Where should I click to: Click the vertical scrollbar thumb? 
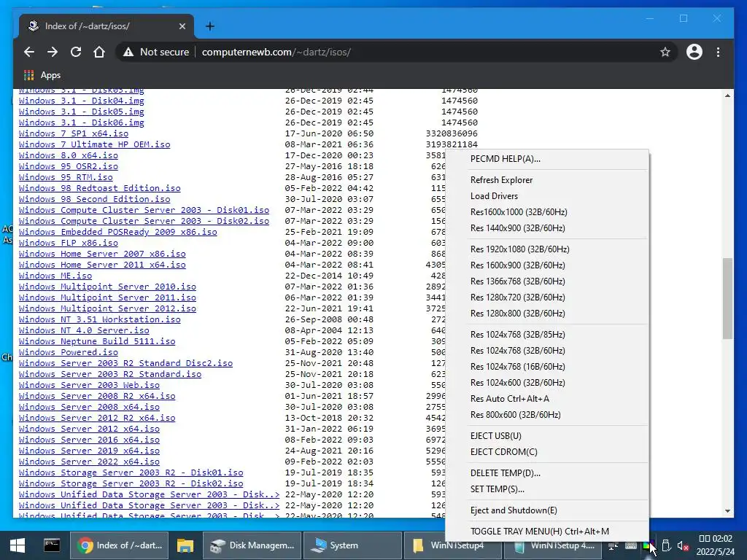click(x=727, y=298)
